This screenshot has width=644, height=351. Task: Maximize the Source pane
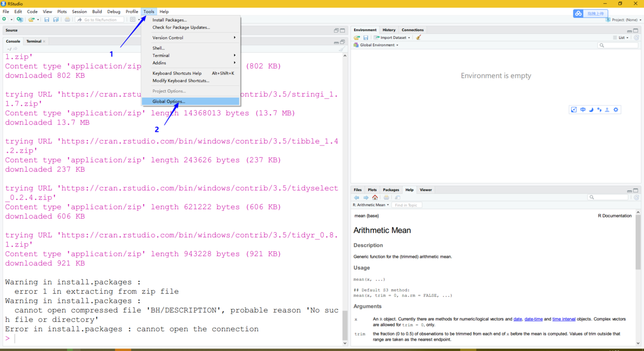click(342, 30)
